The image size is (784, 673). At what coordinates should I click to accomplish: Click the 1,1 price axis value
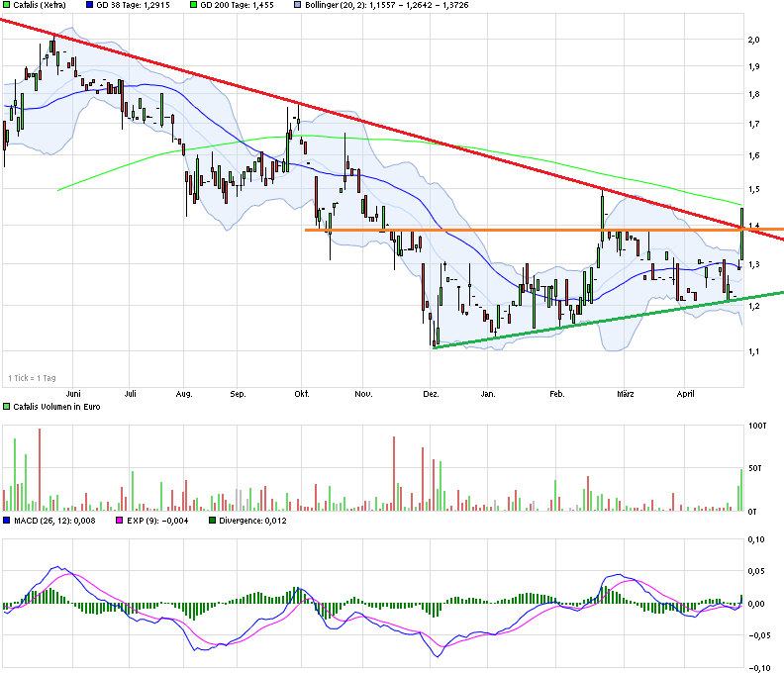(x=754, y=351)
